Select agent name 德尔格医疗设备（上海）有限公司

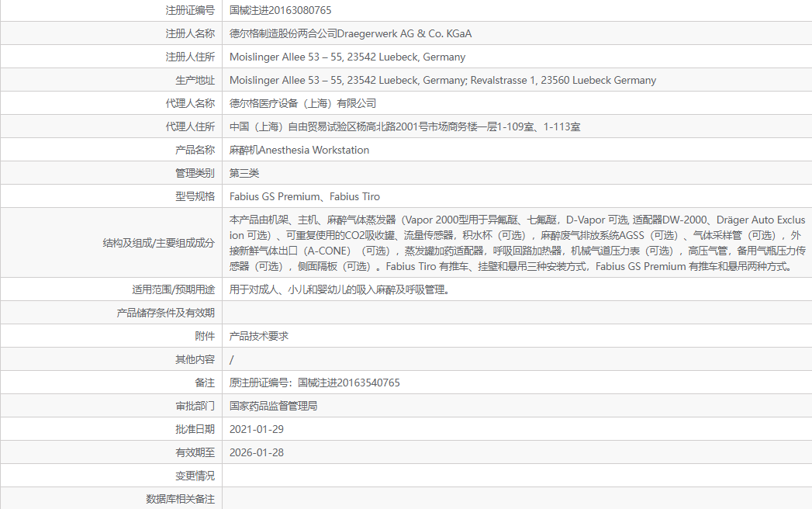click(x=303, y=104)
